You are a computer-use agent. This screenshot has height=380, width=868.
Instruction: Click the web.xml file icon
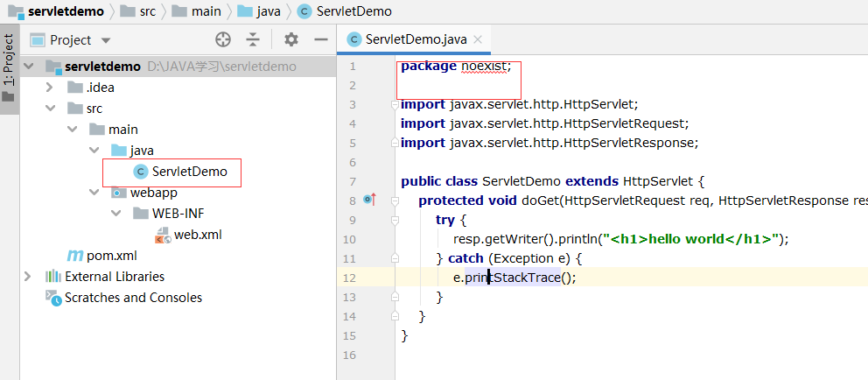163,236
